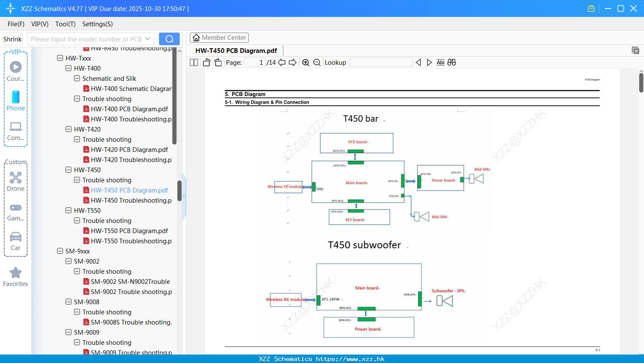The image size is (644, 363).
Task: Zoom in on the PDF page
Action: pyautogui.click(x=305, y=62)
